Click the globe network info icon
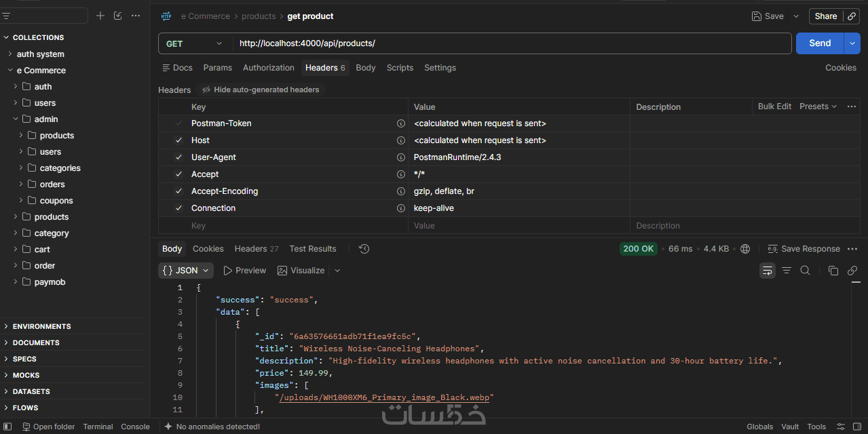This screenshot has height=434, width=868. click(745, 249)
